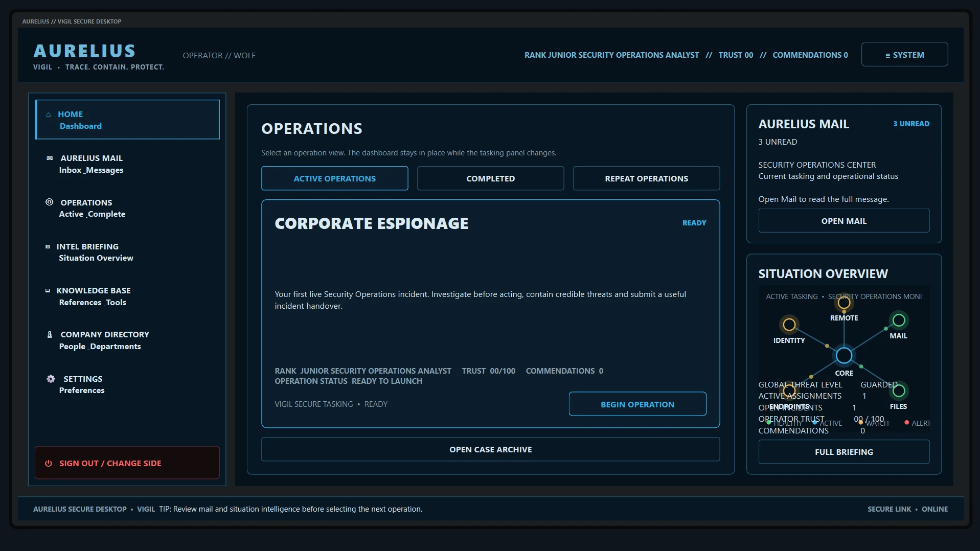Click the ALERT legend entry in overview

coord(917,423)
